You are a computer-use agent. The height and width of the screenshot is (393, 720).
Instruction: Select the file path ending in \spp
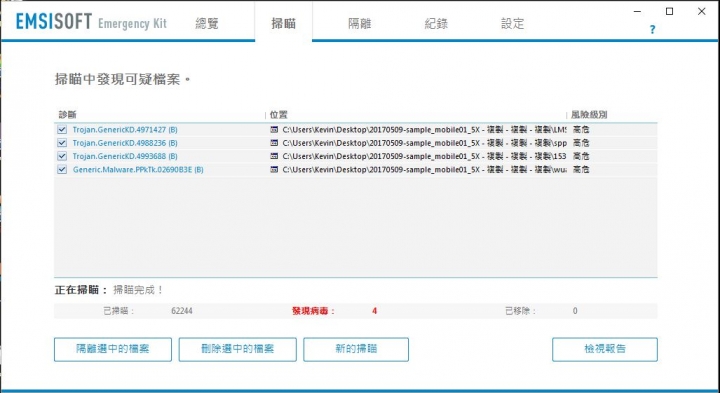(x=424, y=143)
